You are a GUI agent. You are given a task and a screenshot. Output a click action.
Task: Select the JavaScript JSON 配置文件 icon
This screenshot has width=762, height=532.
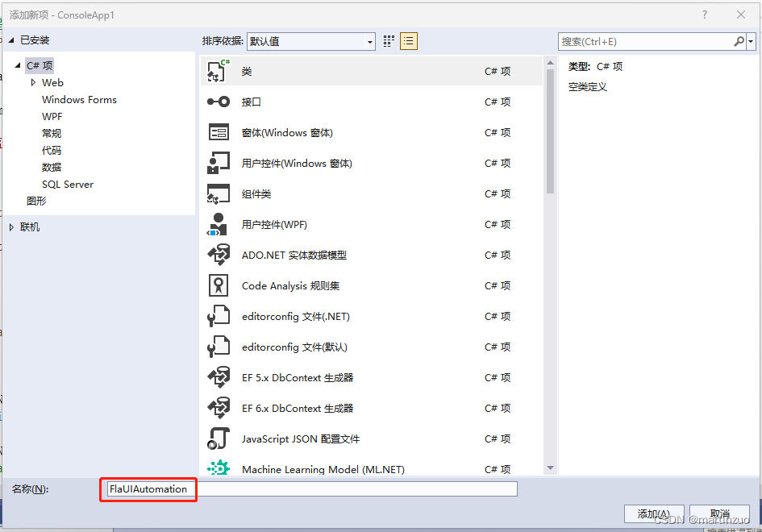219,438
